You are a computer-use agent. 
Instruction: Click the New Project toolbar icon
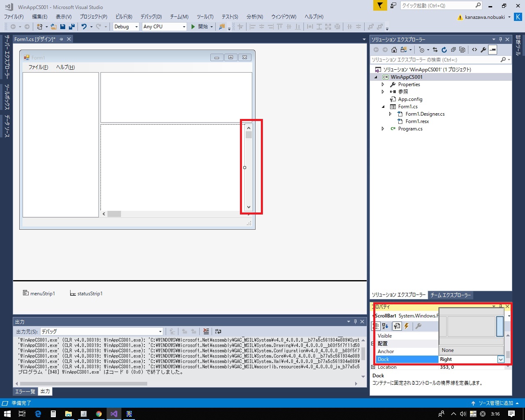(x=40, y=27)
